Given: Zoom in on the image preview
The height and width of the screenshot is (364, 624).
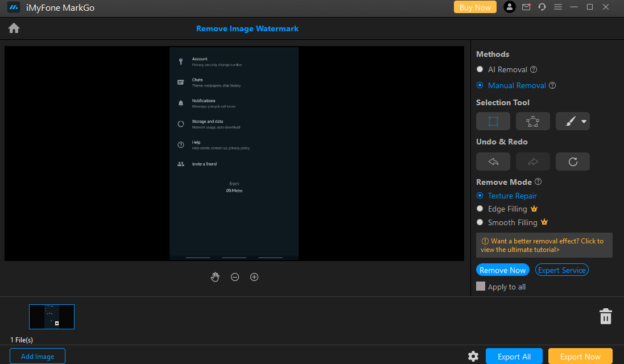Looking at the screenshot, I should pos(254,277).
